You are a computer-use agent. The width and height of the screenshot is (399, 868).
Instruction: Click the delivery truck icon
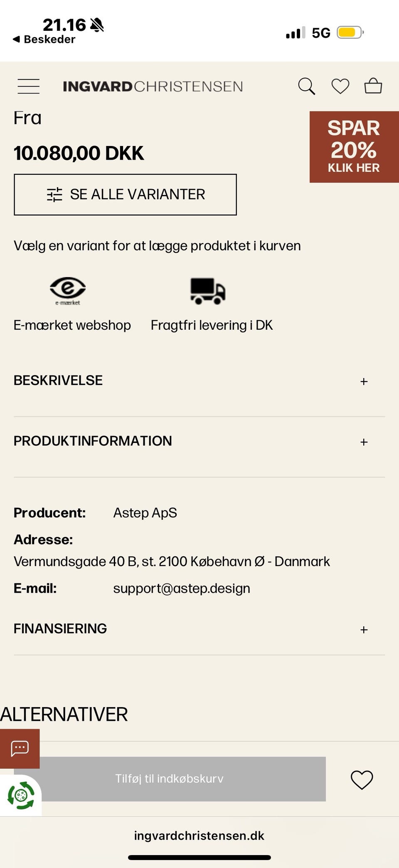pyautogui.click(x=208, y=291)
